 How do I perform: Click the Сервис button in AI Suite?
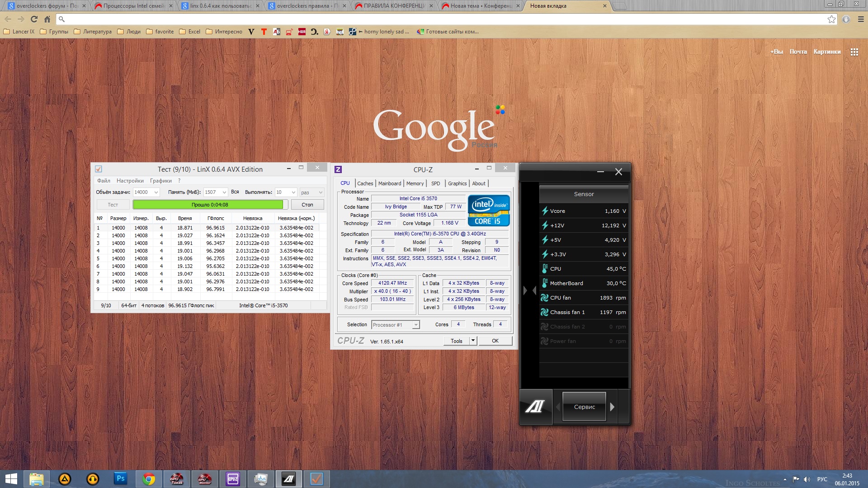tap(584, 407)
